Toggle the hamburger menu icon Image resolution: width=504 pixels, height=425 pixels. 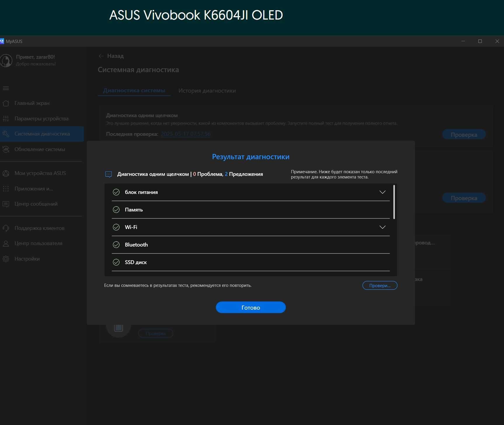point(6,88)
